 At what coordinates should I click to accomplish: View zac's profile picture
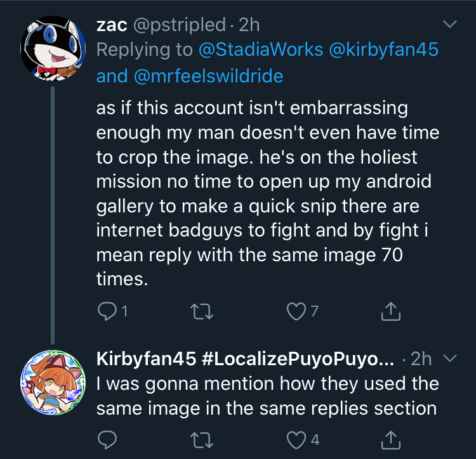(53, 49)
